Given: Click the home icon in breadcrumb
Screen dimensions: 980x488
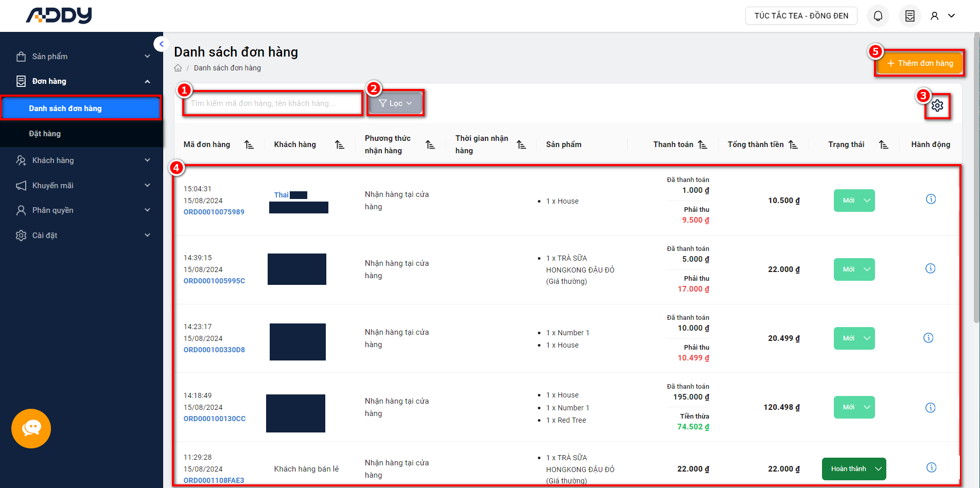Looking at the screenshot, I should (178, 68).
